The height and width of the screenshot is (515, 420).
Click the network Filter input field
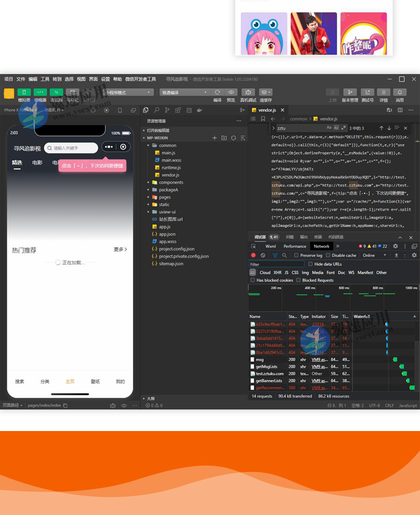(276, 264)
